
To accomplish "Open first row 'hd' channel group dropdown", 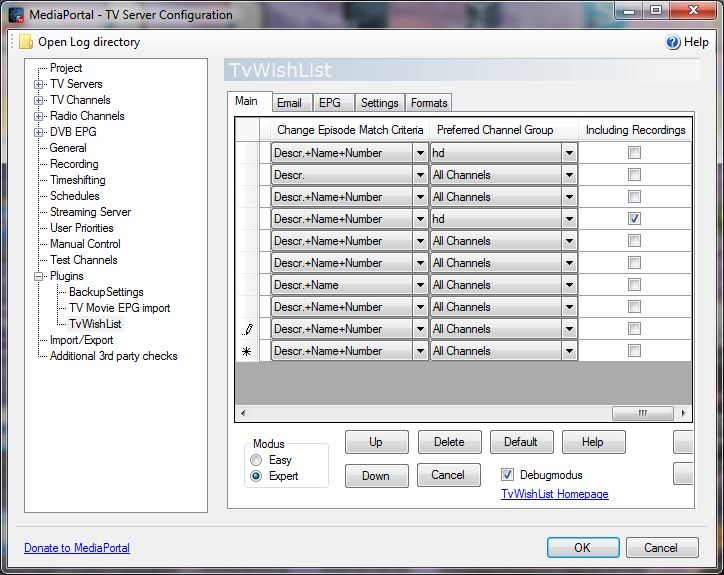I will pyautogui.click(x=569, y=153).
